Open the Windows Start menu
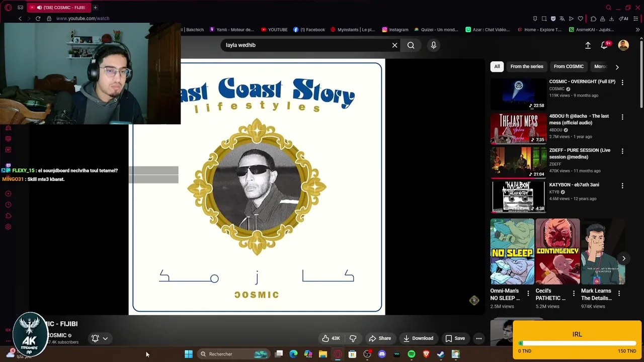Image resolution: width=644 pixels, height=362 pixels. pos(189,354)
